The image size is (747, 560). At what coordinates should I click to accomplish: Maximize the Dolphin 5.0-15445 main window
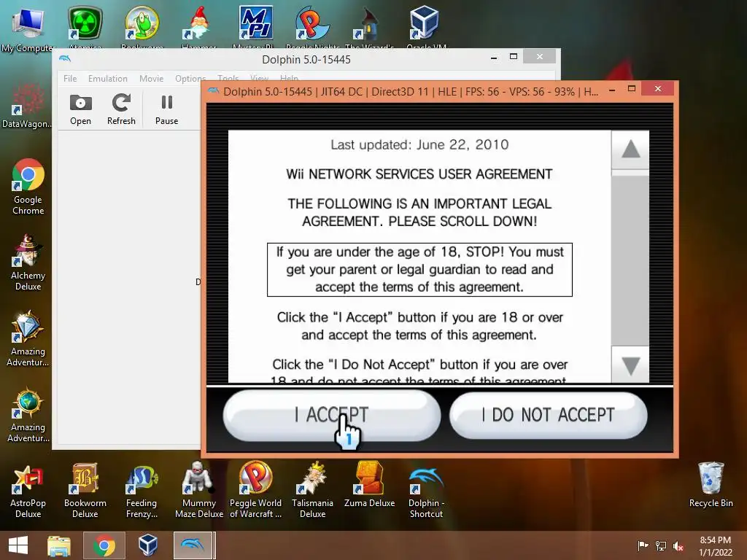(x=513, y=57)
